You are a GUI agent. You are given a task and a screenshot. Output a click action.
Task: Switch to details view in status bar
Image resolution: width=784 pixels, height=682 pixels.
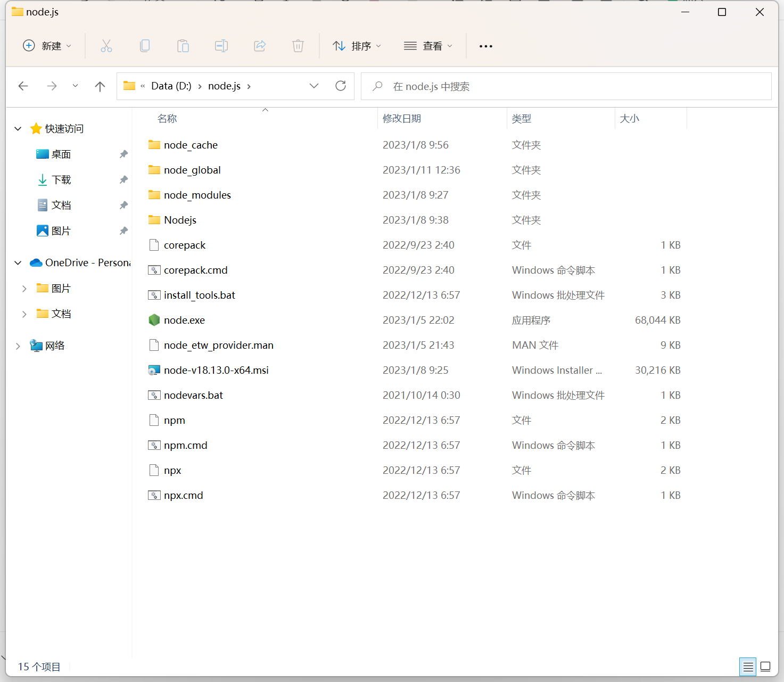click(x=748, y=667)
